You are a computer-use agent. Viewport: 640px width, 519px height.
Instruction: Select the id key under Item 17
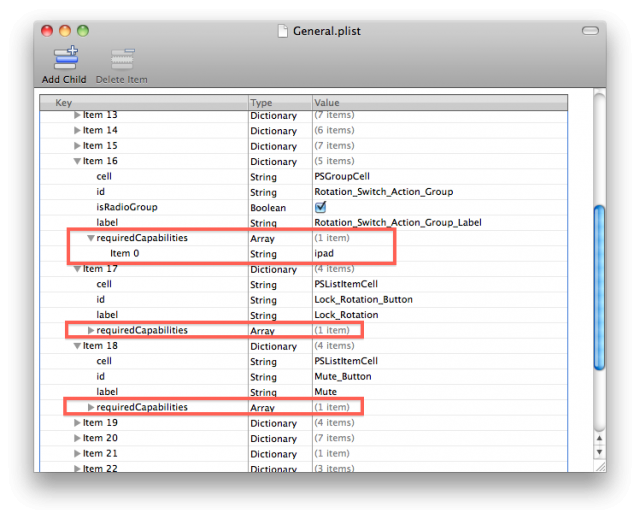coord(100,299)
